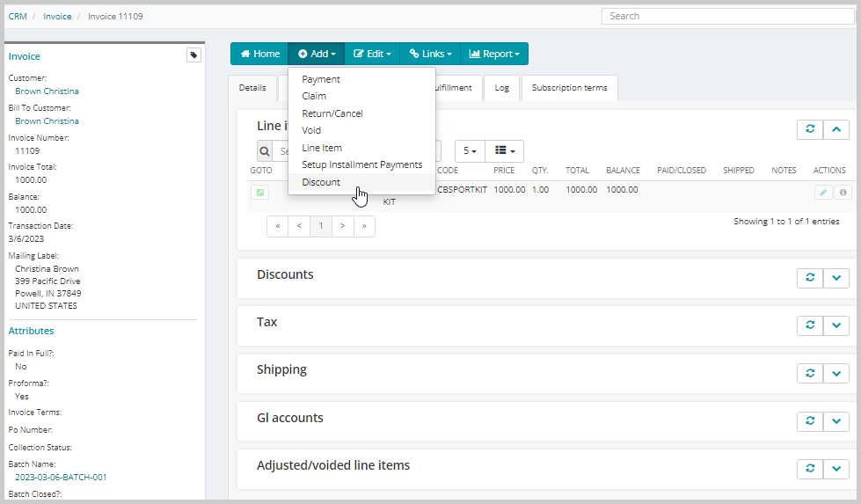Sort by SHIPPED column header
This screenshot has height=504, width=861.
[739, 170]
